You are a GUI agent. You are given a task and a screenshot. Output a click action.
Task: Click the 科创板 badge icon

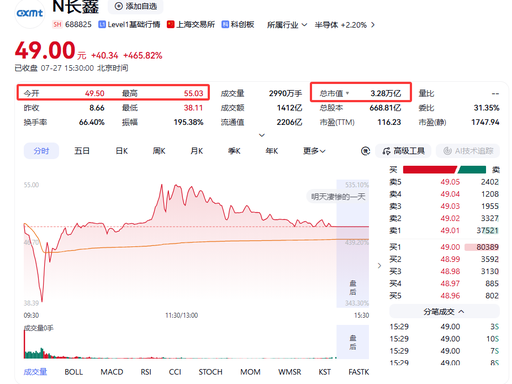pos(225,24)
